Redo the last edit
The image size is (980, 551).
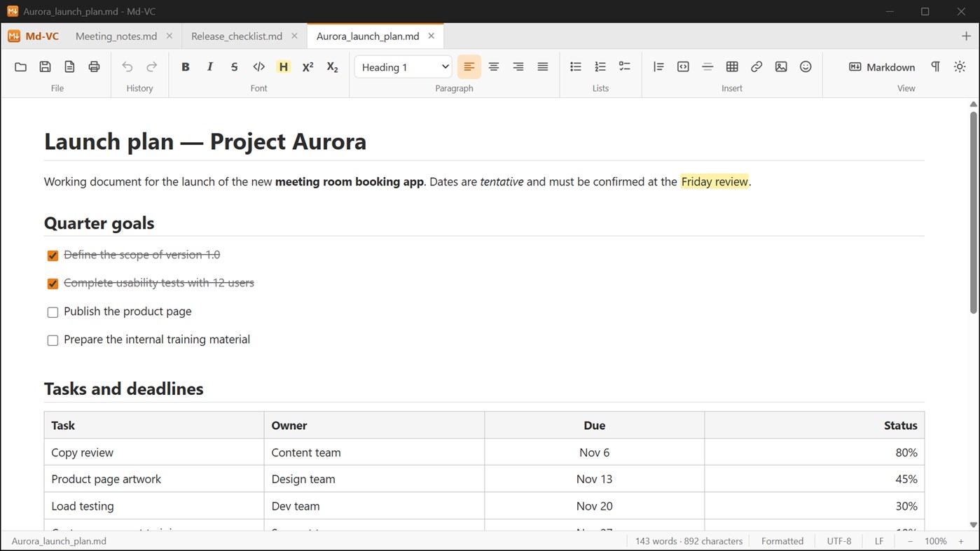(151, 67)
